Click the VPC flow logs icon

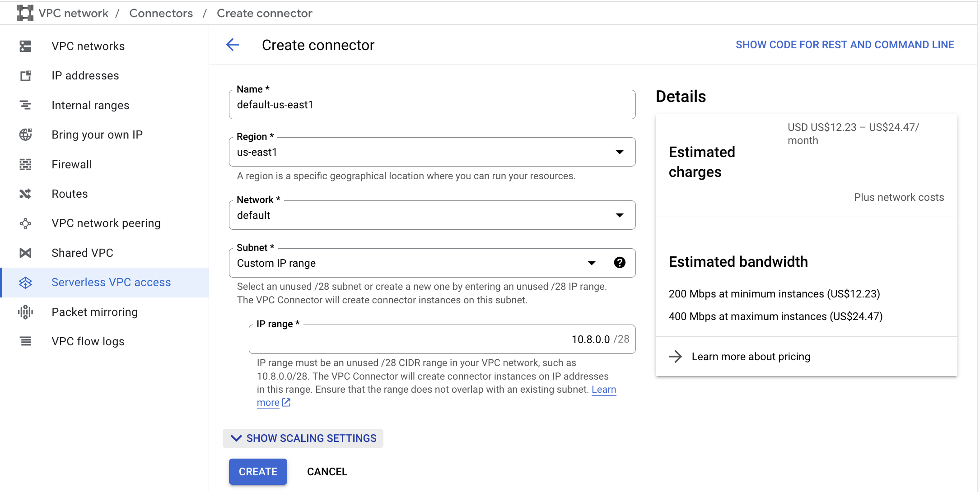(x=26, y=341)
